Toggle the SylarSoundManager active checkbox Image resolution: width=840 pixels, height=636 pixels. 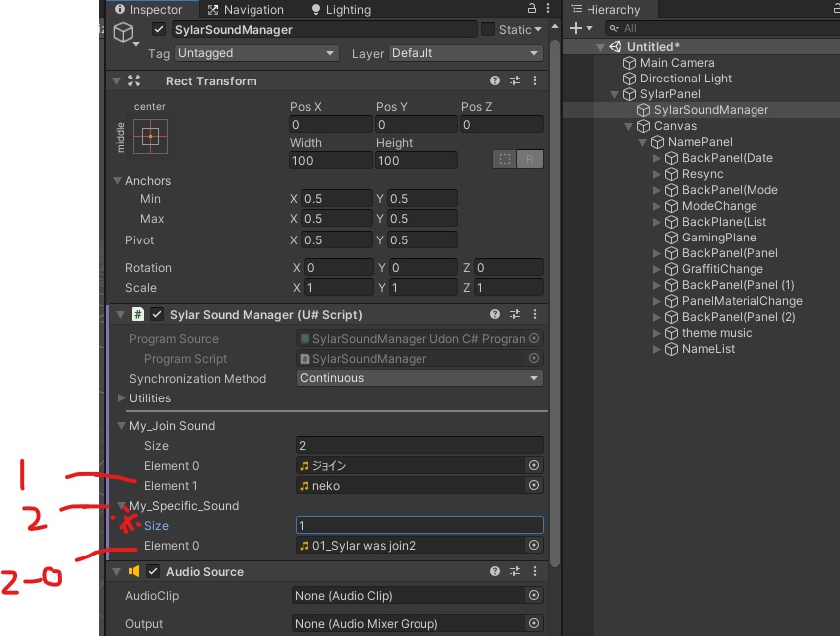[159, 29]
